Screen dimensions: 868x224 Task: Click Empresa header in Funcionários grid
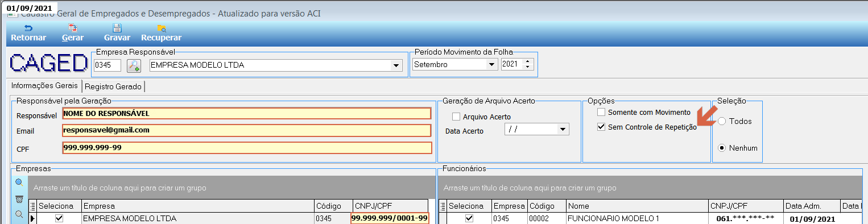(510, 206)
